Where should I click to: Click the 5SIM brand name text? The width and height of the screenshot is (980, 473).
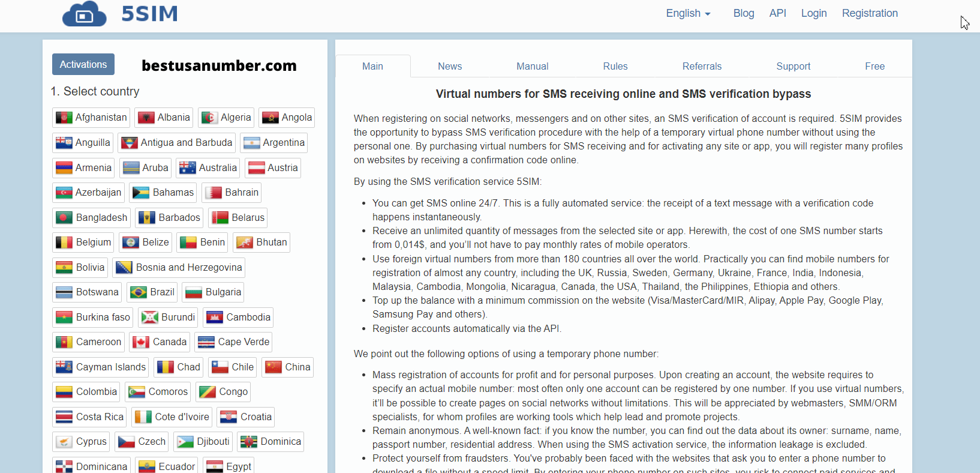[x=149, y=13]
